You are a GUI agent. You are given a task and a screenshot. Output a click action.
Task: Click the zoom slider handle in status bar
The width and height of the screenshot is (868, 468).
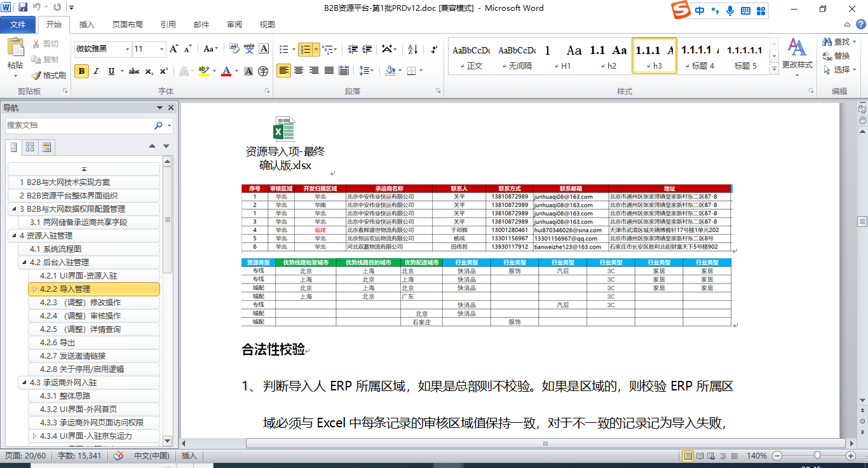point(817,456)
